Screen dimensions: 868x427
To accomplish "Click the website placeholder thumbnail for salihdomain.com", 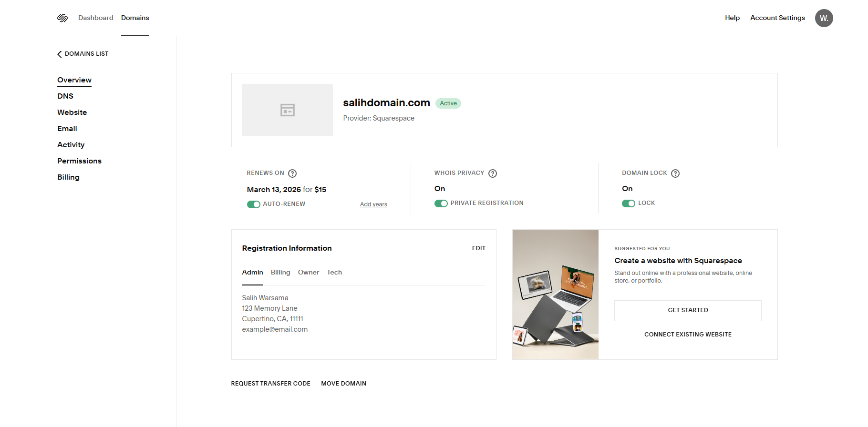I will [x=288, y=110].
